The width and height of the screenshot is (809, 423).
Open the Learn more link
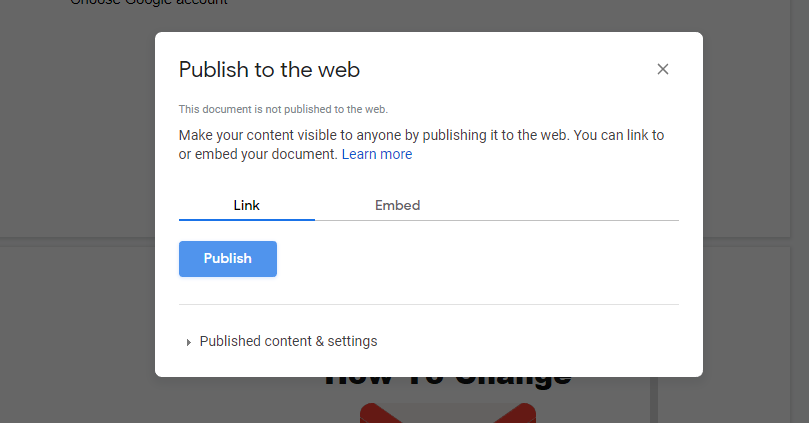pos(377,154)
